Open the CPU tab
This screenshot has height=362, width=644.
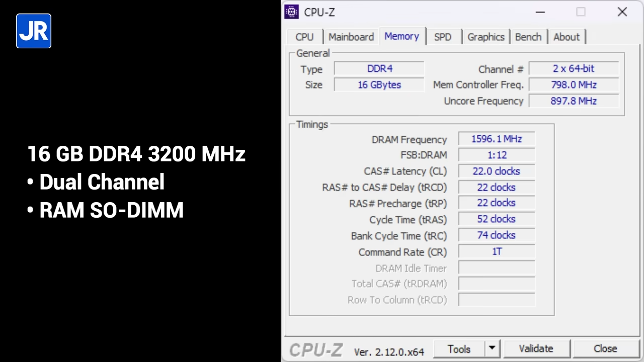tap(304, 37)
